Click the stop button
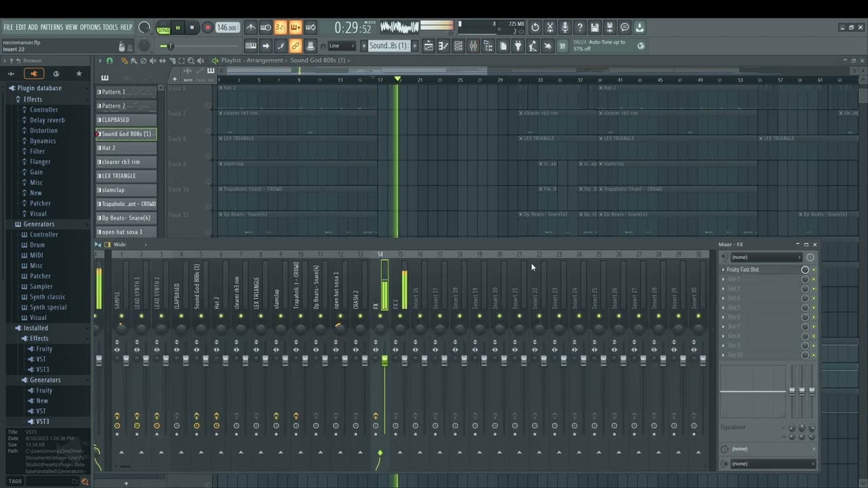Screen dimensions: 868x488 click(x=192, y=28)
